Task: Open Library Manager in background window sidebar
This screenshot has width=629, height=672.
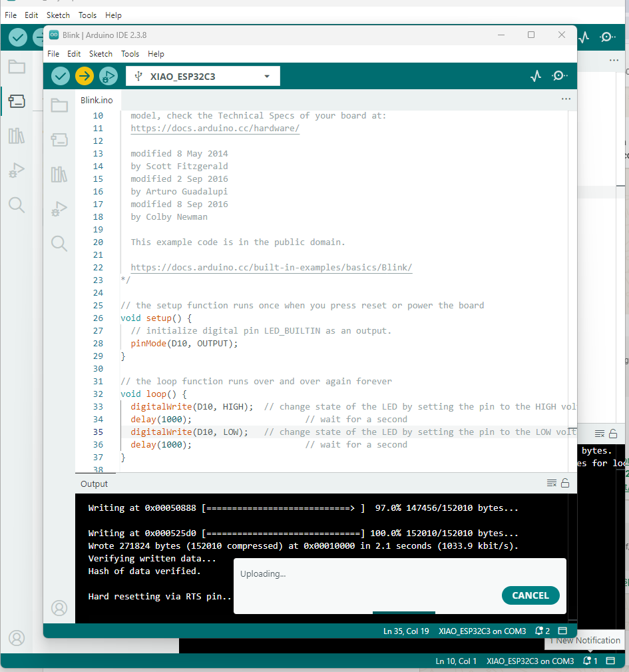Action: tap(17, 136)
